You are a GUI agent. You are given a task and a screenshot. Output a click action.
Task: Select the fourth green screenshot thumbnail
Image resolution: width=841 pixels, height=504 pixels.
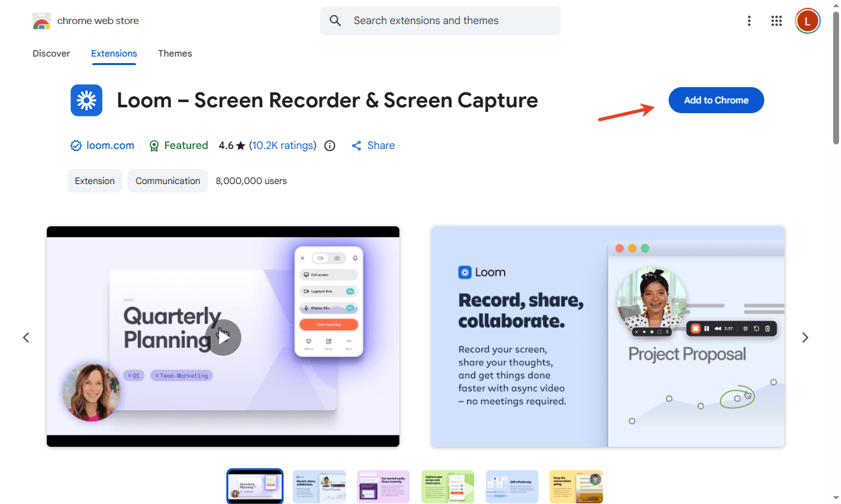coord(448,486)
